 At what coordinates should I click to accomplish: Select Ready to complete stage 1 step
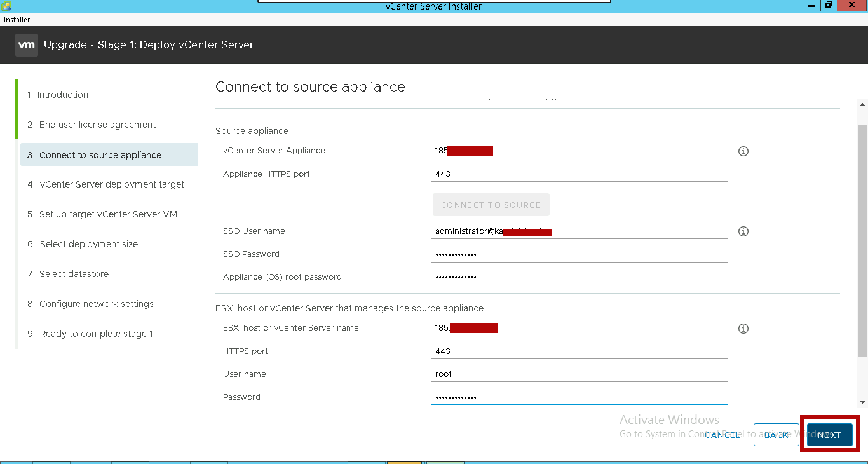(x=90, y=334)
